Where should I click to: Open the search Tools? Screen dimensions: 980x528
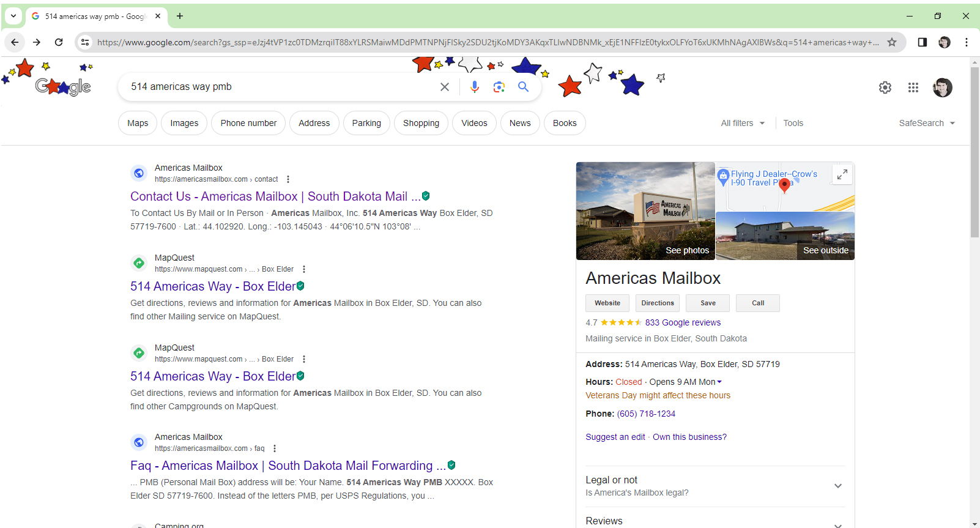tap(793, 123)
